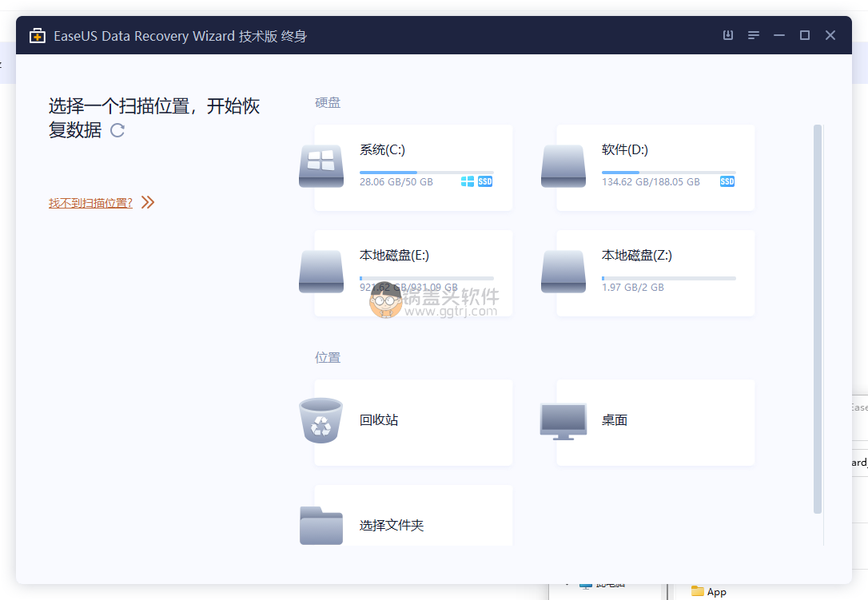Viewport: 868px width, 600px height.
Task: Select the 本地磁盘(E:) drive icon
Action: click(x=321, y=271)
